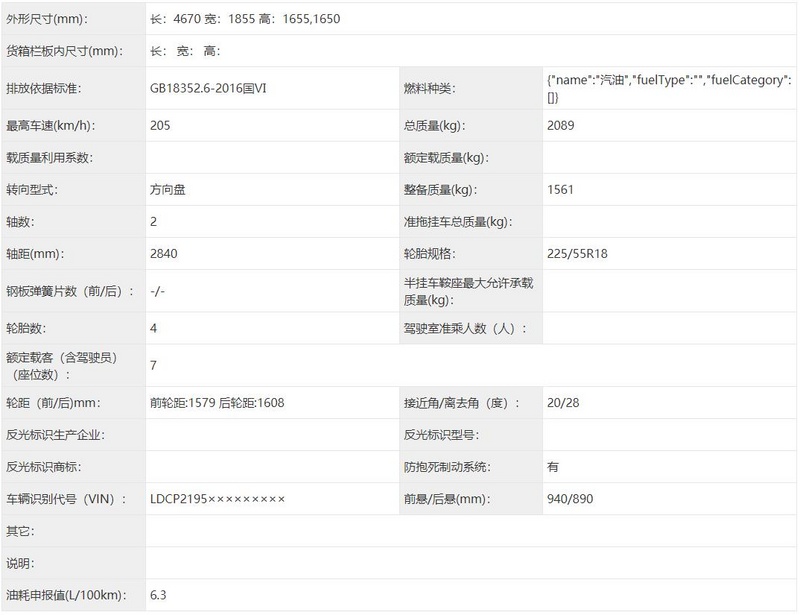
Task: Select the 外形尺寸(mm) label
Action: click(46, 19)
